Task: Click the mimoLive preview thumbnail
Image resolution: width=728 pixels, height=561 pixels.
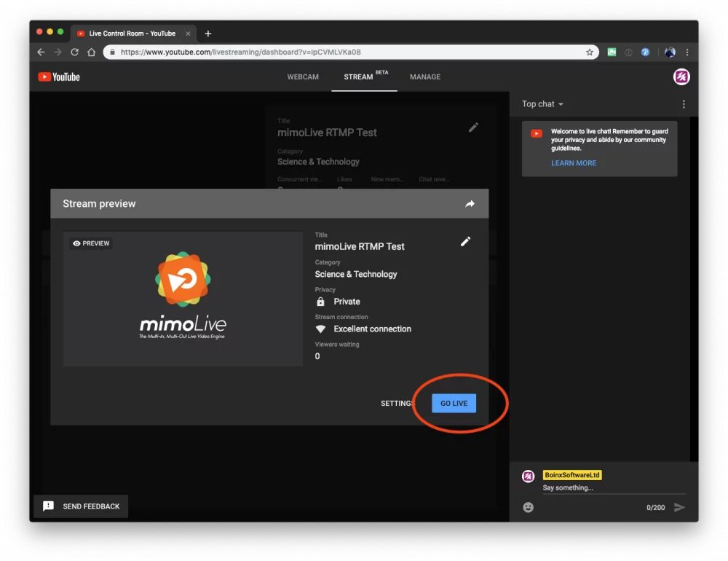Action: coord(183,299)
